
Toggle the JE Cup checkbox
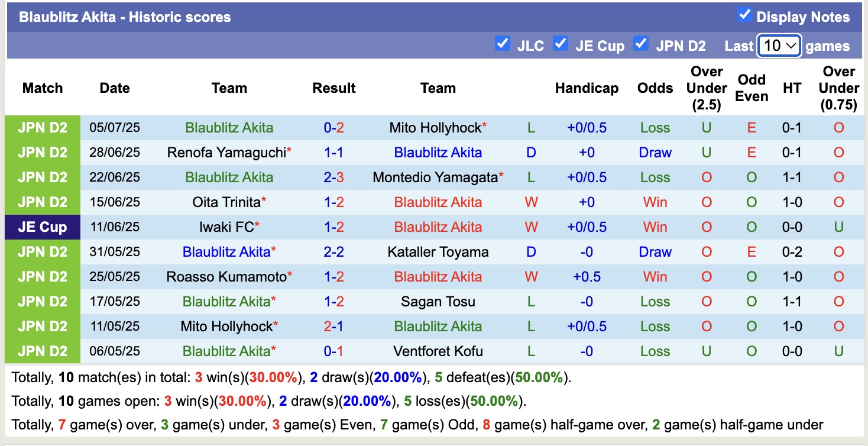coord(560,44)
